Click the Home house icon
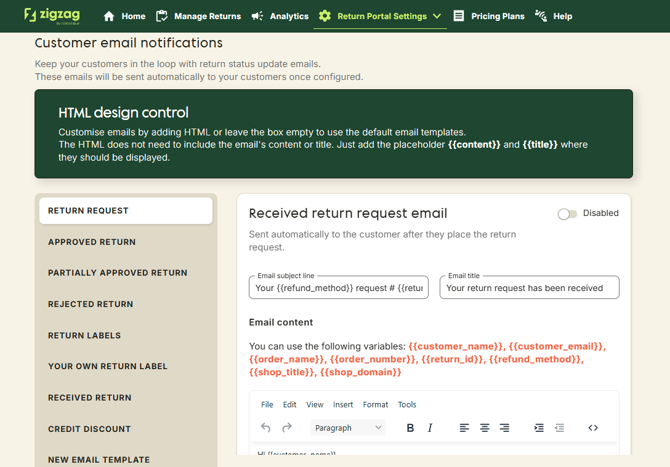This screenshot has width=670, height=467. (x=109, y=16)
